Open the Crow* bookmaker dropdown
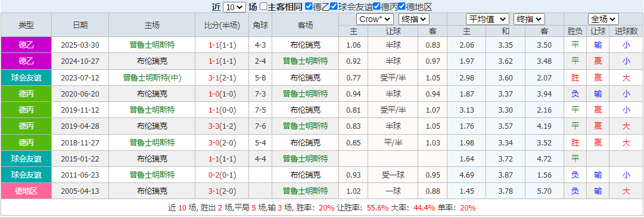The width and height of the screenshot is (644, 217). point(375,19)
